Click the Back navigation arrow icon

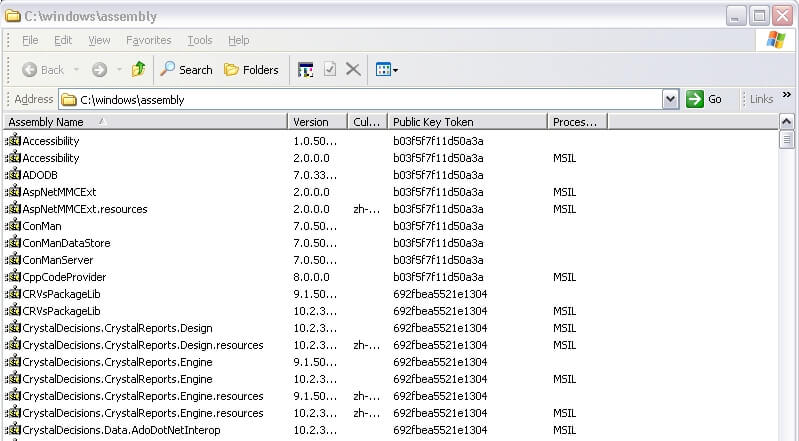click(30, 70)
